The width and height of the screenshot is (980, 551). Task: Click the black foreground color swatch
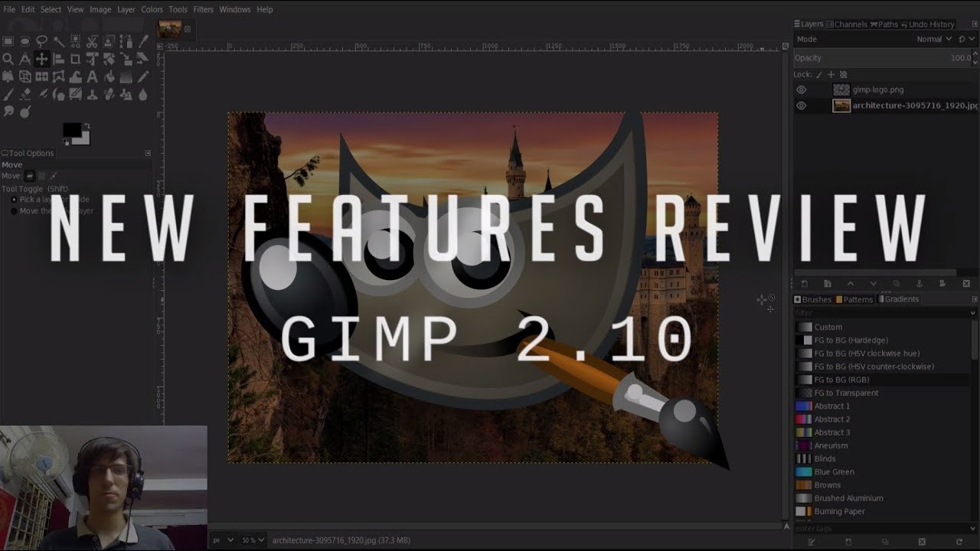(71, 130)
